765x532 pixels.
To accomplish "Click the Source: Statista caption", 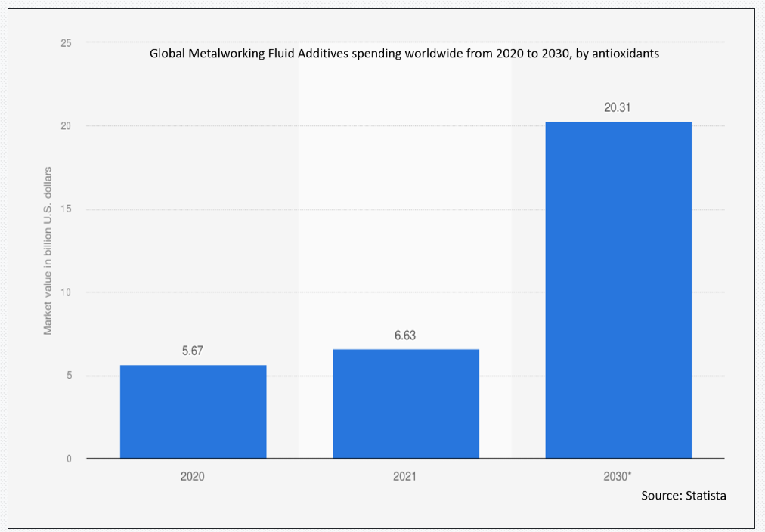I will click(x=683, y=496).
